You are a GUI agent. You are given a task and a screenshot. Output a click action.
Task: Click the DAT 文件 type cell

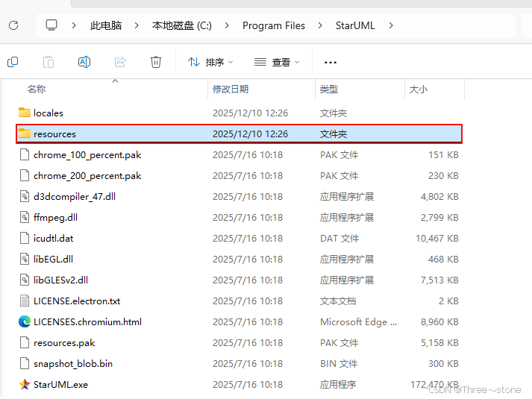click(x=339, y=239)
